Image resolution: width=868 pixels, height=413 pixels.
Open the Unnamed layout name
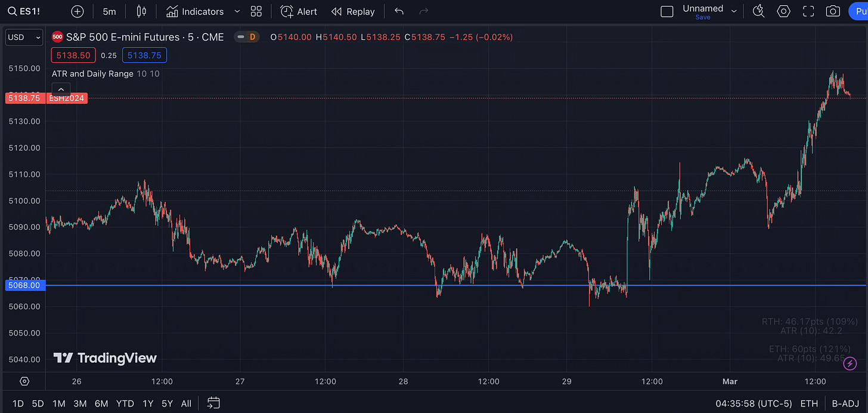pos(703,8)
